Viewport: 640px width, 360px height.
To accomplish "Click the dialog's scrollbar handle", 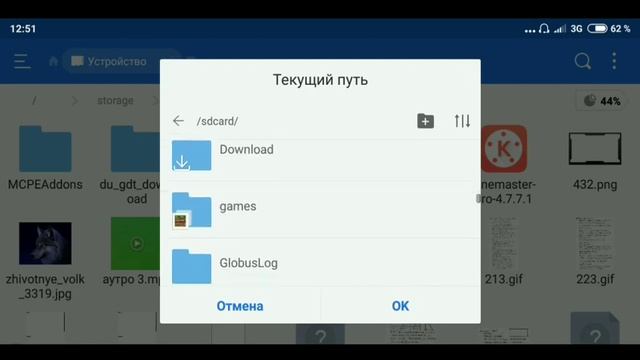I will point(478,199).
